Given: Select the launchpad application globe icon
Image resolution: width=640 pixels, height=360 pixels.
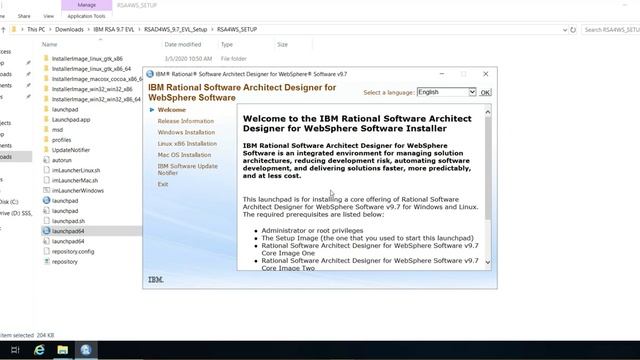Looking at the screenshot, I should tap(46, 200).
